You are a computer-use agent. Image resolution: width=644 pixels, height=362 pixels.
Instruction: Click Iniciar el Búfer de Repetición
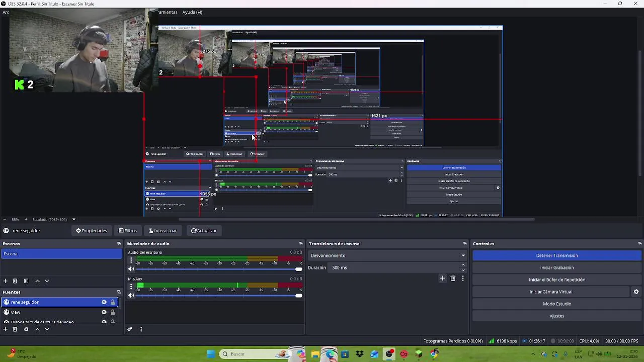click(x=556, y=280)
